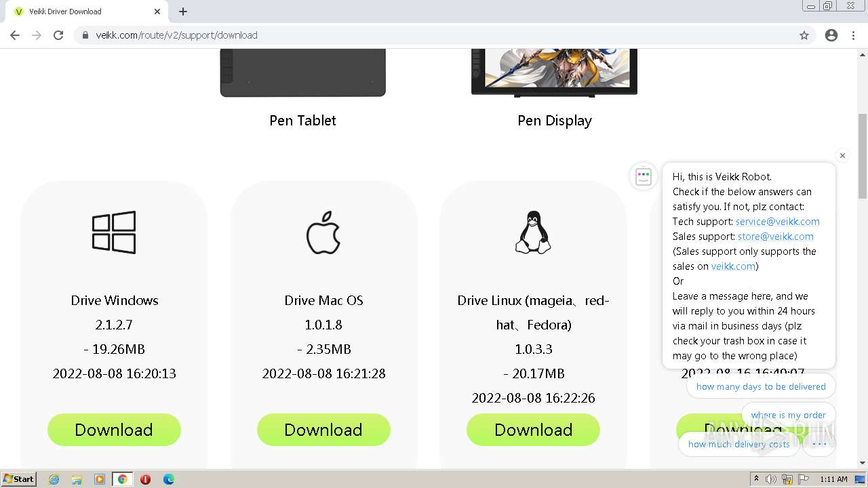
Task: Open the Veikk Robot chat avatar
Action: point(644,177)
